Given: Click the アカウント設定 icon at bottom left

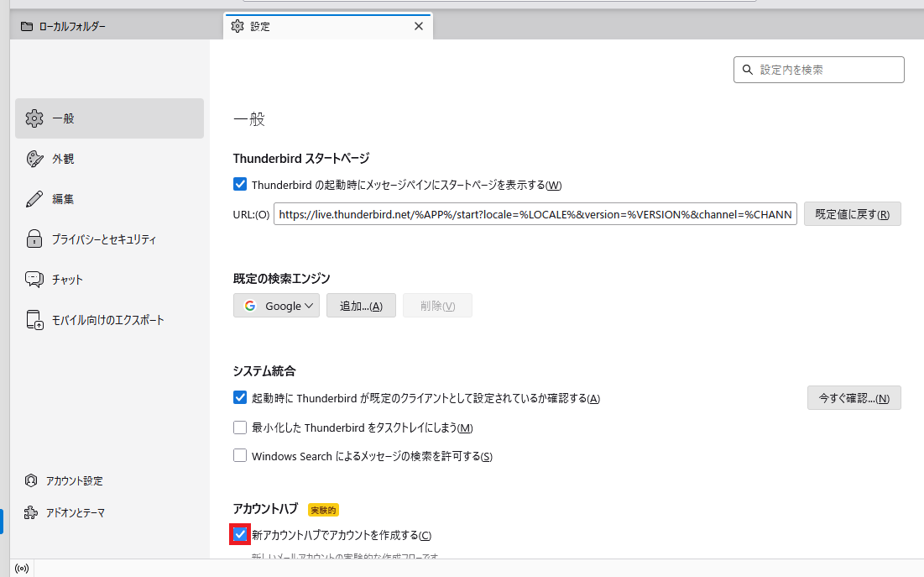Looking at the screenshot, I should pyautogui.click(x=31, y=481).
